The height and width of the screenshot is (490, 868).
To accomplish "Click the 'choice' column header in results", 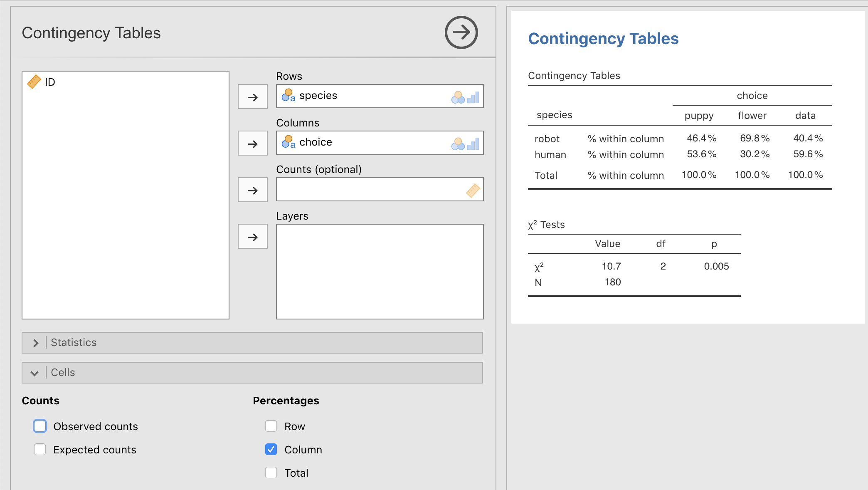I will click(752, 96).
